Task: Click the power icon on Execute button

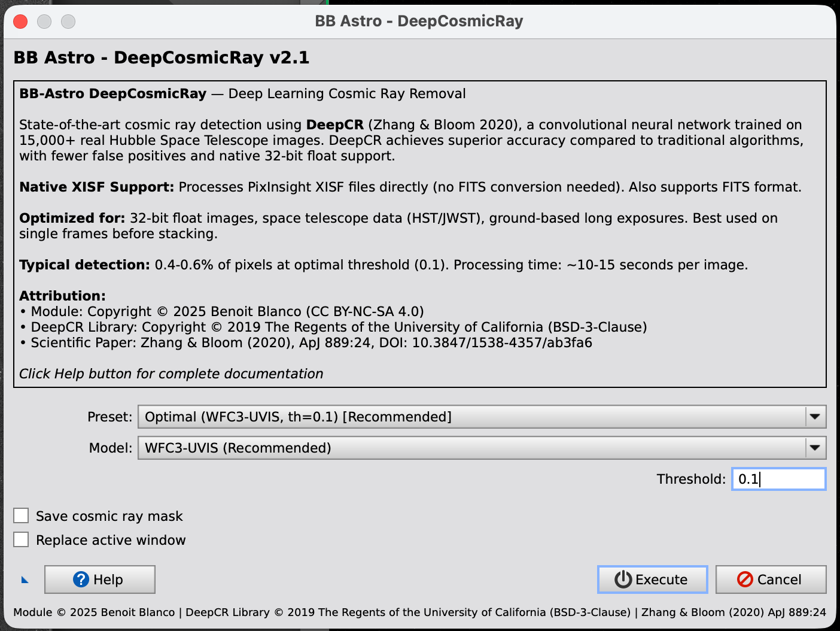Action: (x=622, y=580)
